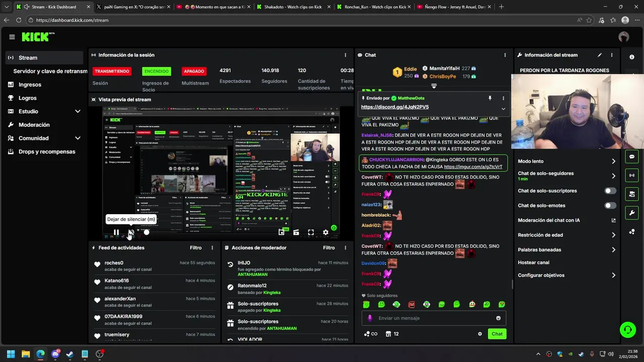Unpin the pinned MatthewDota message
The height and width of the screenshot is (362, 644).
pyautogui.click(x=490, y=98)
